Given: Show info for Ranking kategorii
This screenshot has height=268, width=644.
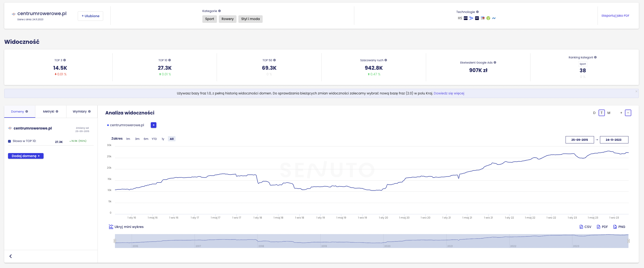Looking at the screenshot, I should click(595, 57).
